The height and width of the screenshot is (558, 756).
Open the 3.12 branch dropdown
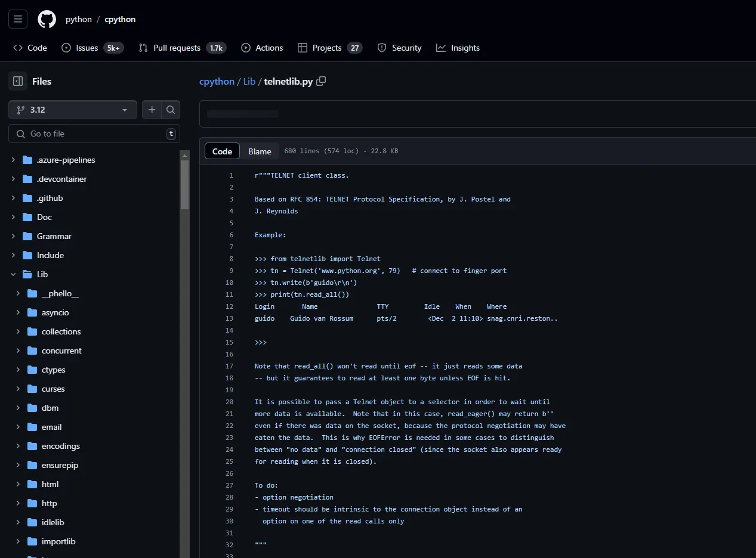(x=73, y=110)
